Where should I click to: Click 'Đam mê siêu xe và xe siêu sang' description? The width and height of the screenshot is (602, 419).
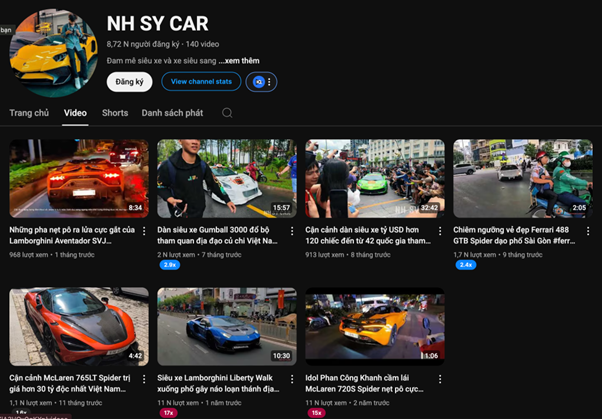(x=161, y=61)
